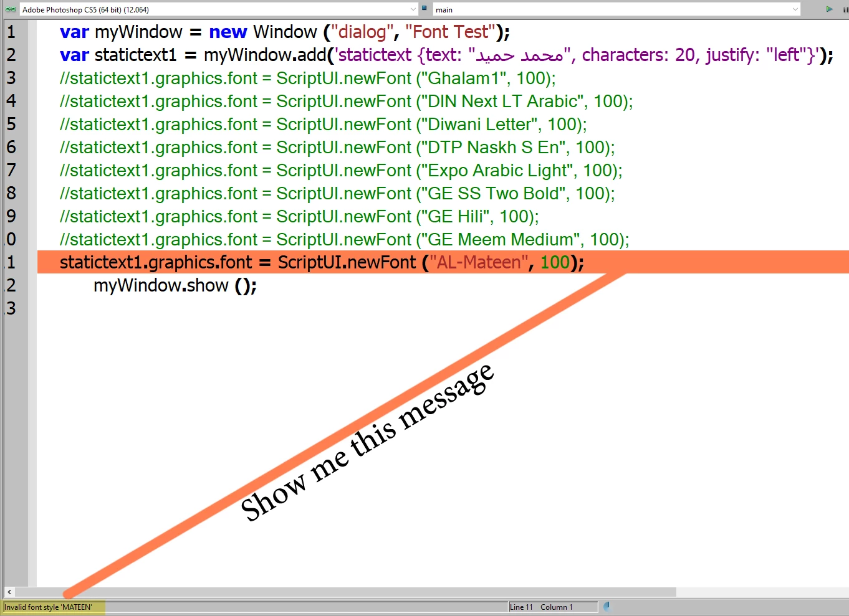Click the left arrow of the horizontal scrollbar
849x616 pixels.
(x=9, y=592)
